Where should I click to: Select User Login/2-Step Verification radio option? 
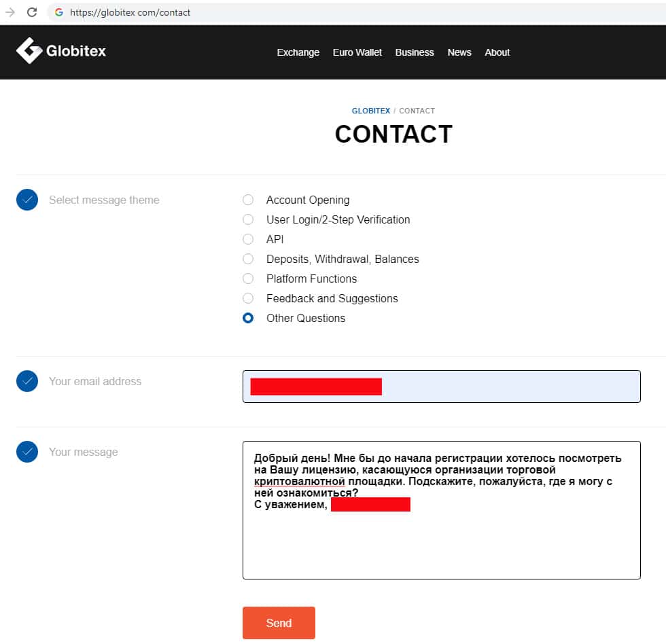(x=248, y=219)
